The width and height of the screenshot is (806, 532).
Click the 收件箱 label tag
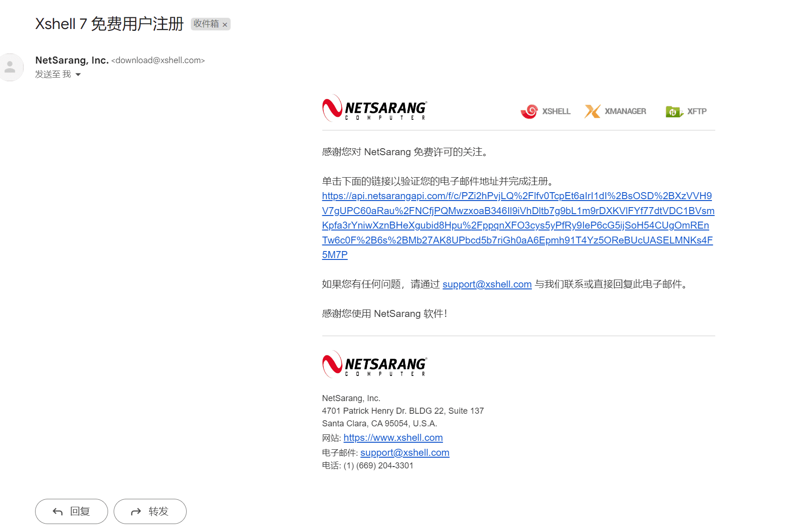[207, 24]
